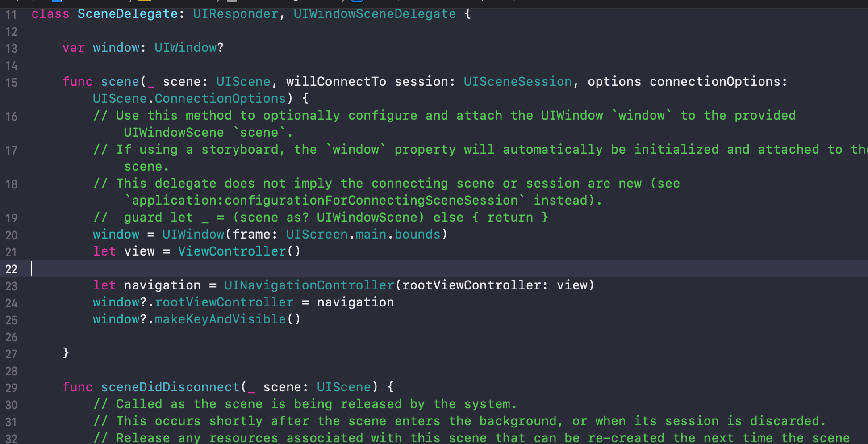Click line number 29 in the gutter
This screenshot has width=868, height=444.
[11, 388]
